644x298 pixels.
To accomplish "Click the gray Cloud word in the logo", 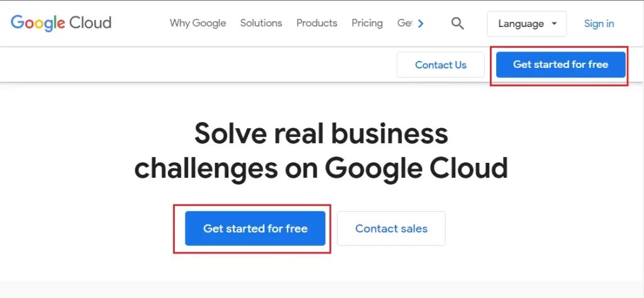I will click(90, 23).
